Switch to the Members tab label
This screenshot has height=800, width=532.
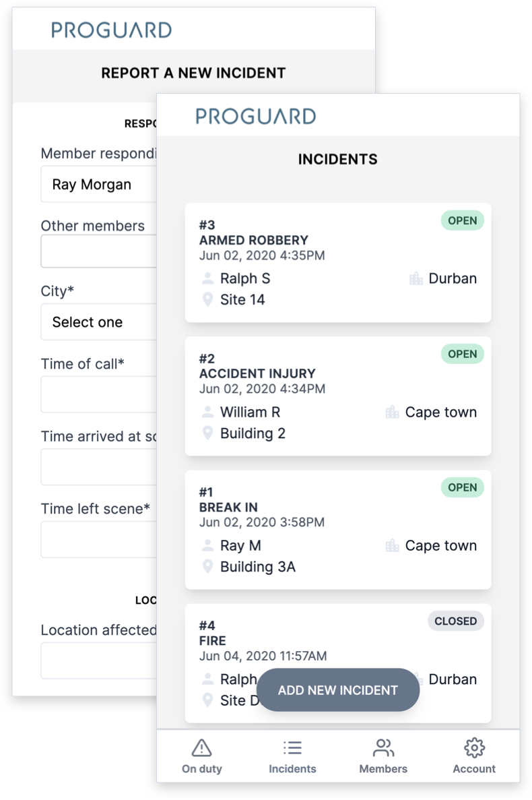383,769
